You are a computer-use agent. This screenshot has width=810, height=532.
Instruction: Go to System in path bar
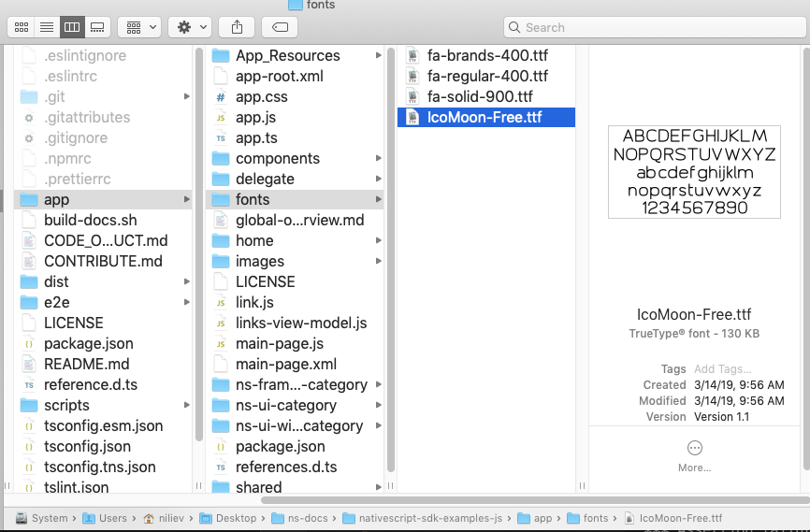coord(42,518)
